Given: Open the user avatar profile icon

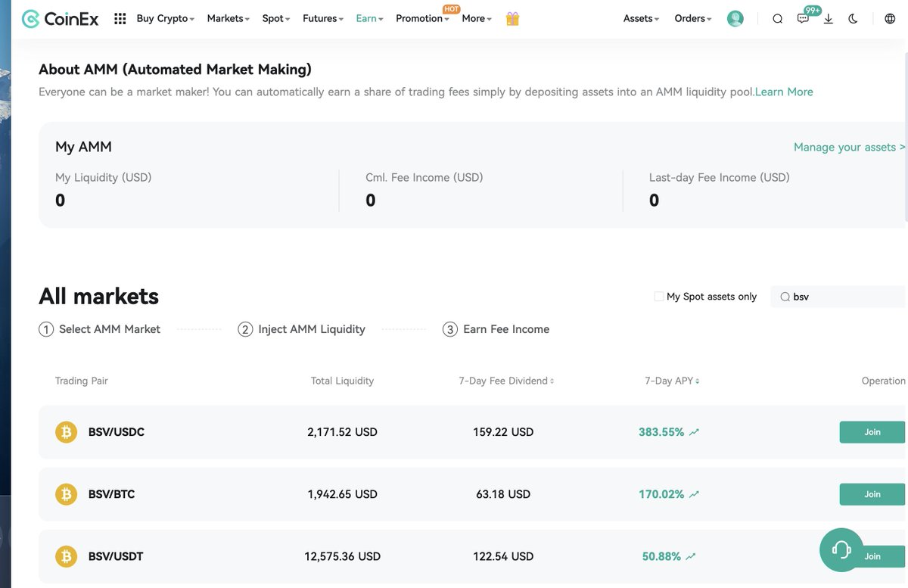Looking at the screenshot, I should pos(735,19).
